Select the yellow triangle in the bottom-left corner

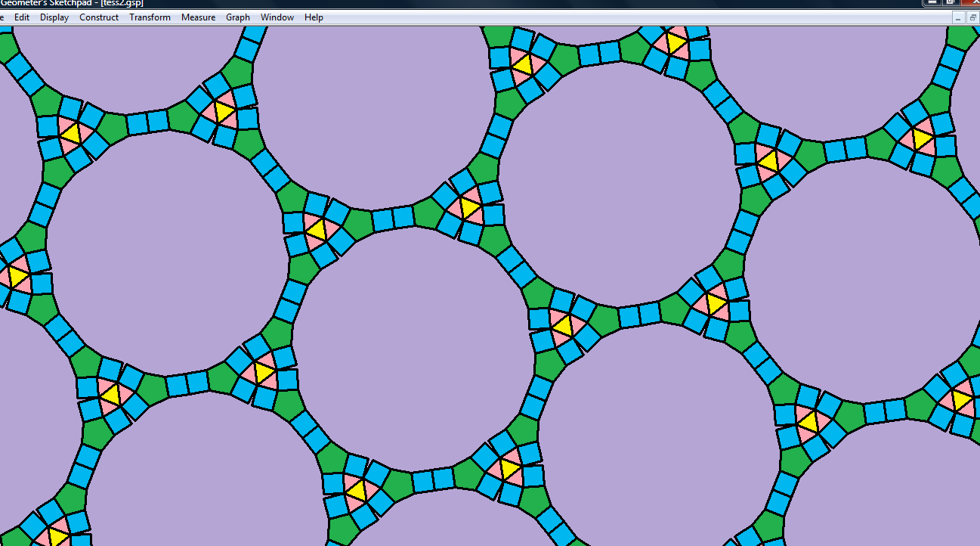click(57, 536)
